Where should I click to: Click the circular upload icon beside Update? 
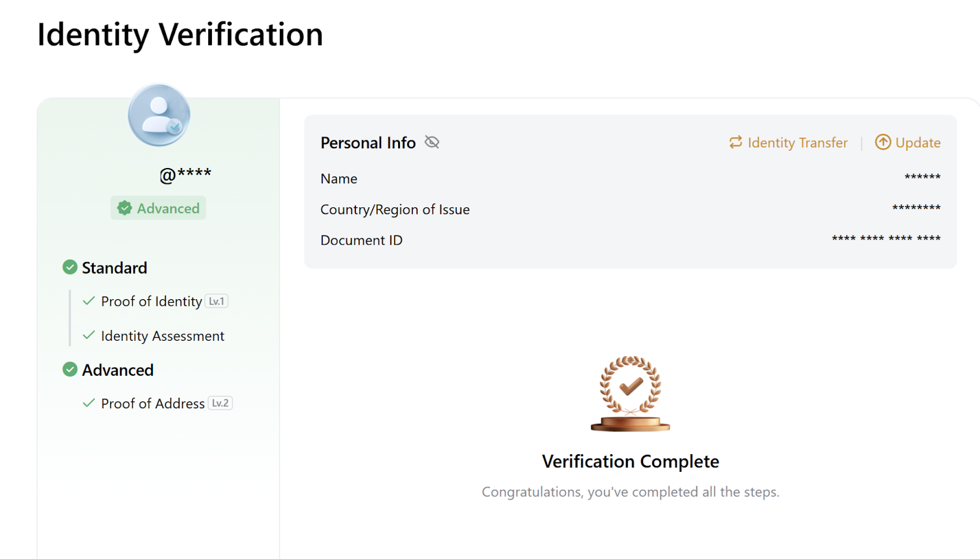pyautogui.click(x=883, y=142)
